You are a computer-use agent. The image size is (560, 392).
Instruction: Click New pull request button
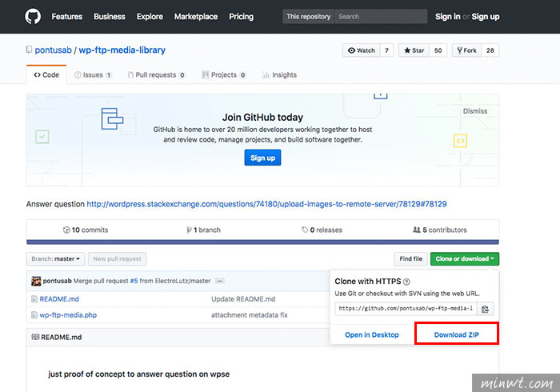117,259
